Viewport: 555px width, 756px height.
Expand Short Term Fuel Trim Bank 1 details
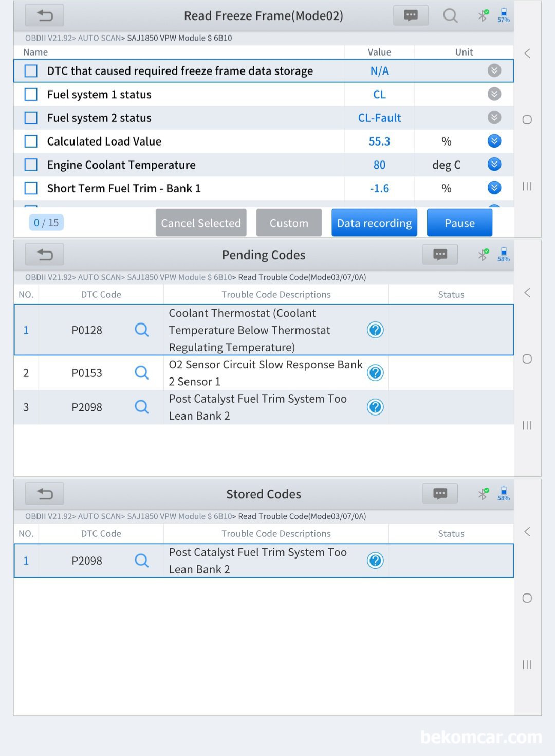(494, 188)
